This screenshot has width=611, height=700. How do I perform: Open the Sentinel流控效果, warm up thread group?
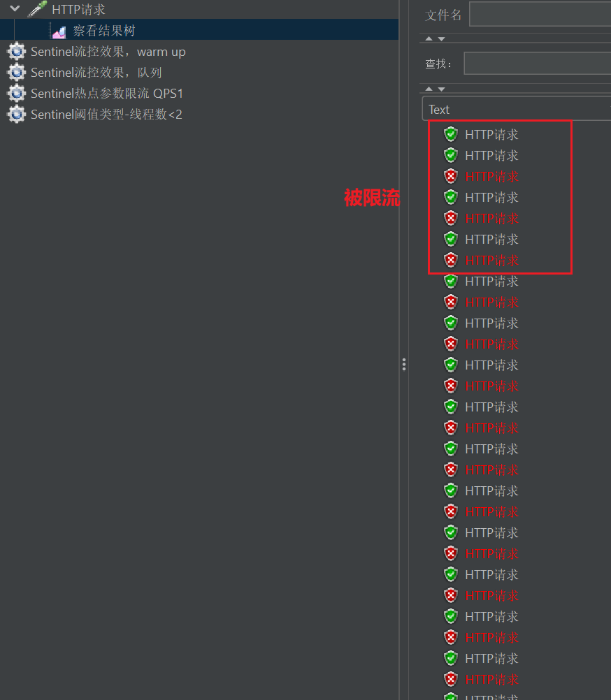[108, 52]
